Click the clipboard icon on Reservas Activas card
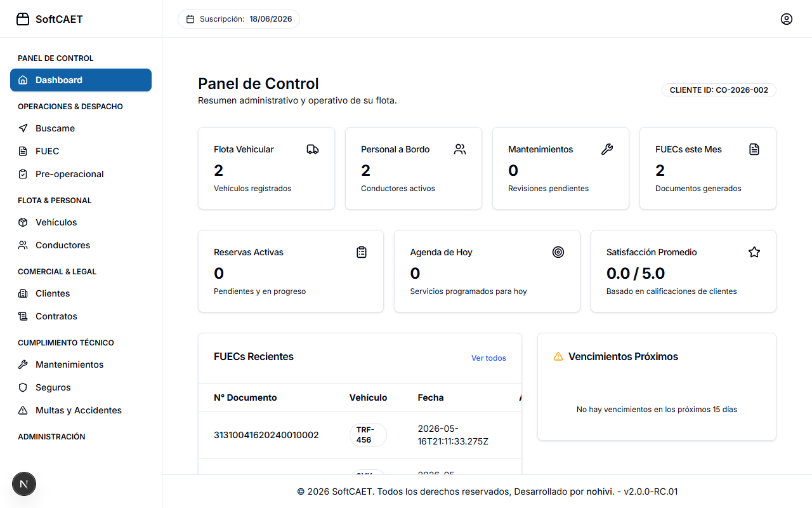The height and width of the screenshot is (508, 812). point(362,252)
